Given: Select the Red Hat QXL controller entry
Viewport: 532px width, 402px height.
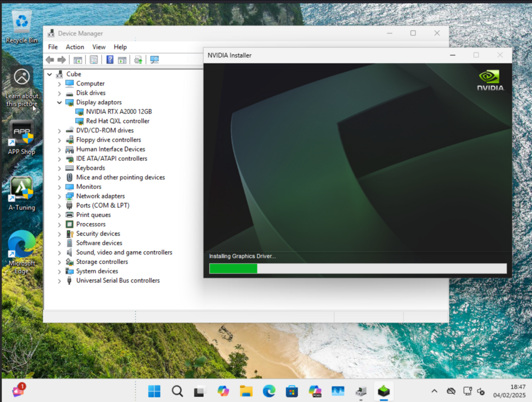Looking at the screenshot, I should pyautogui.click(x=118, y=121).
